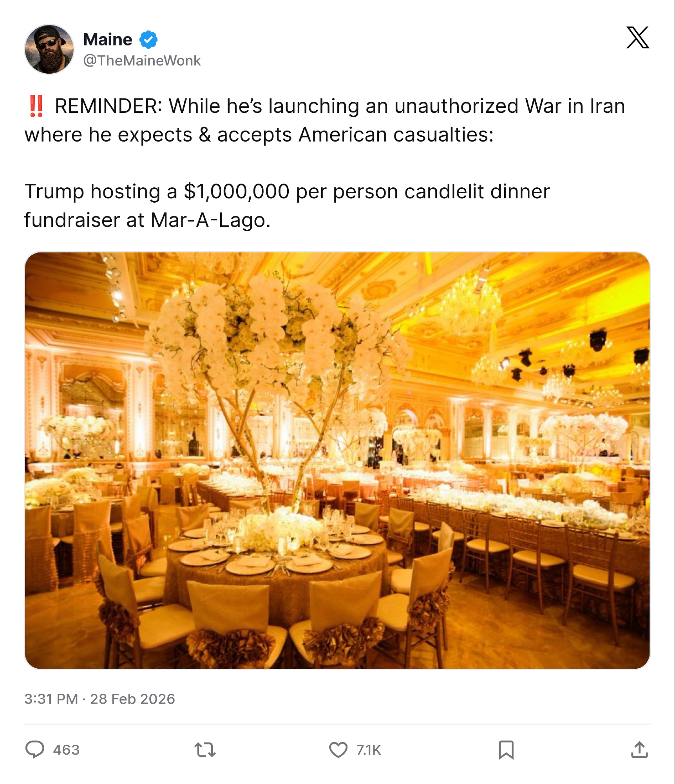Screen dimensions: 675x784
Task: Click the red double exclamation emoji
Action: [36, 106]
